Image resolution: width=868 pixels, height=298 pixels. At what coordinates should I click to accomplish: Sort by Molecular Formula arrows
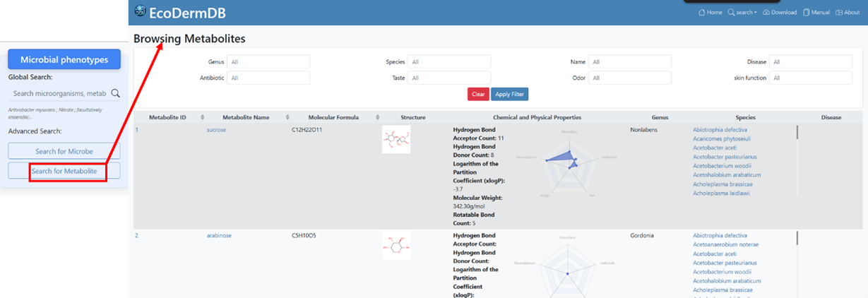(378, 117)
